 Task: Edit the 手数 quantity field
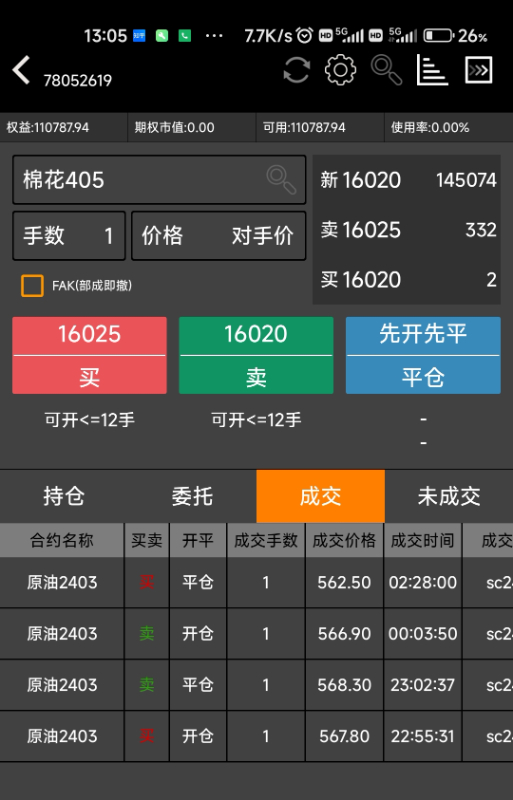point(69,236)
